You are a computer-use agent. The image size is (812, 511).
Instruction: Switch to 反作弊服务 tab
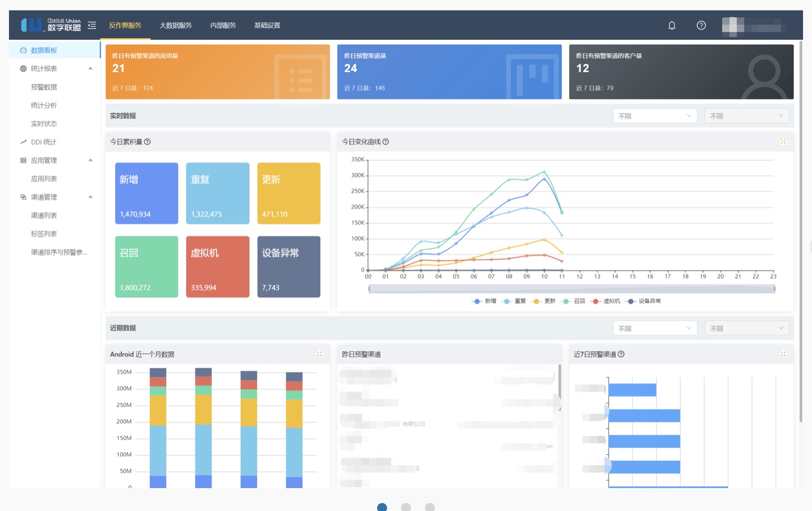click(x=125, y=25)
